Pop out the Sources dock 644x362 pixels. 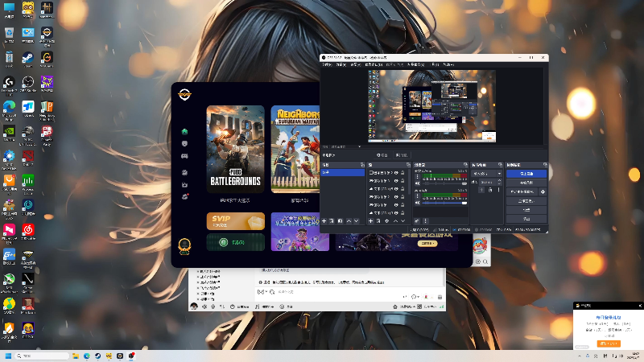[x=408, y=165]
